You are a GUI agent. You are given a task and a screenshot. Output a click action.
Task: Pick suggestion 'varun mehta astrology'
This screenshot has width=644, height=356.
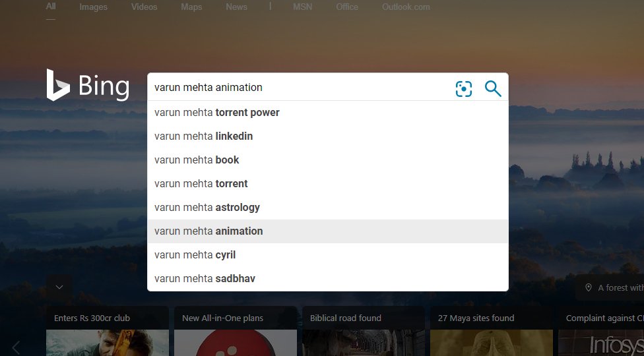[328, 208]
